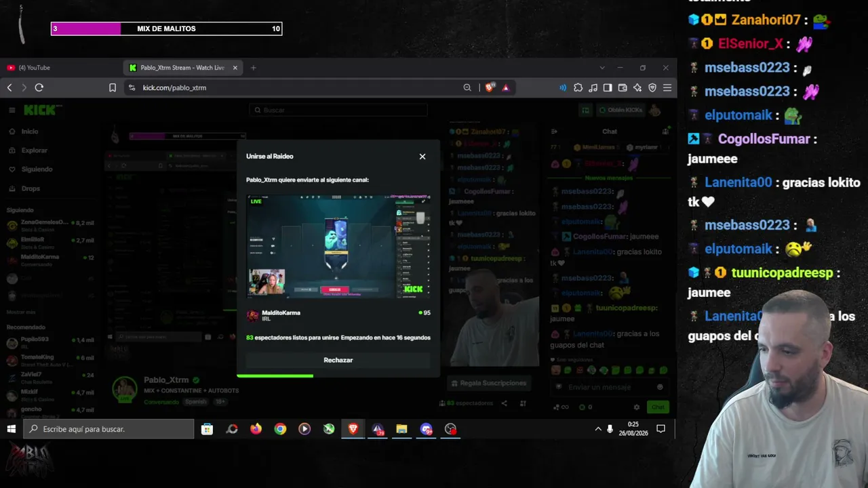
Task: Open the Brave Rewards triangle icon
Action: click(505, 87)
